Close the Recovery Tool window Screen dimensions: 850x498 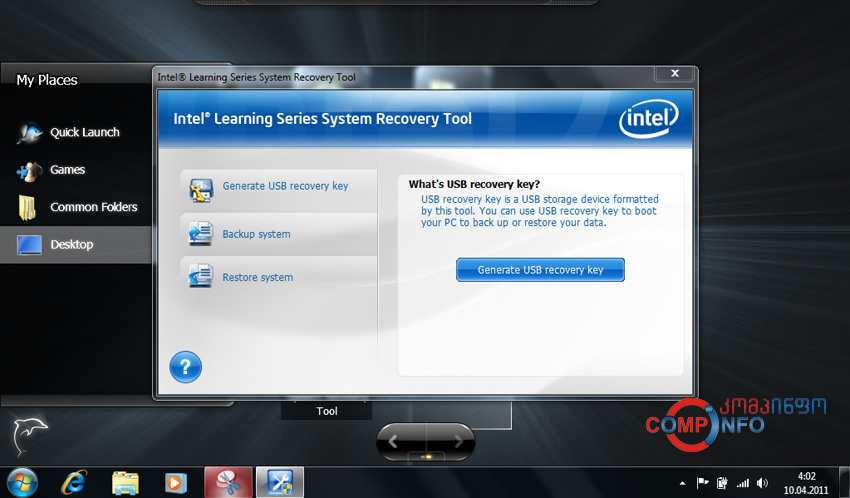pyautogui.click(x=675, y=73)
